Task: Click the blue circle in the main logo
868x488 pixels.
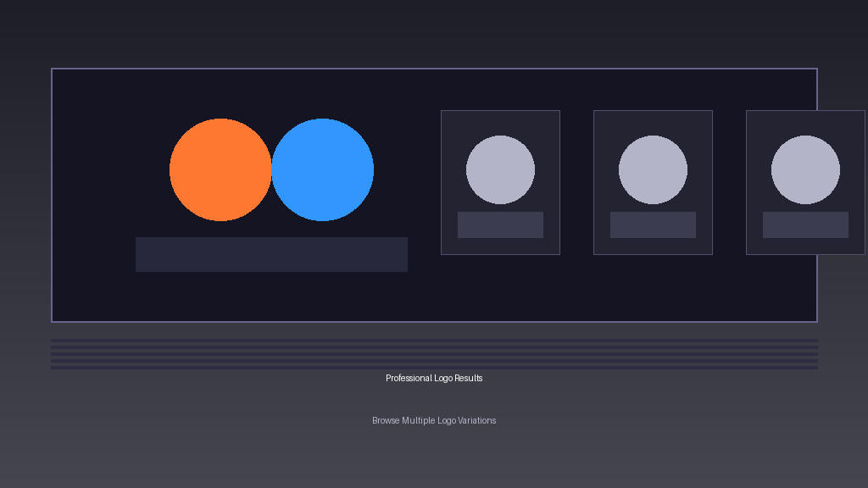Action: click(323, 169)
